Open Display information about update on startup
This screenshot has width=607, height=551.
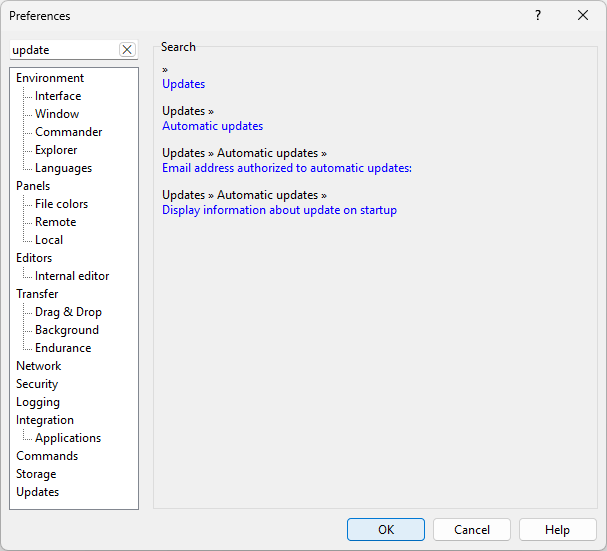(279, 210)
